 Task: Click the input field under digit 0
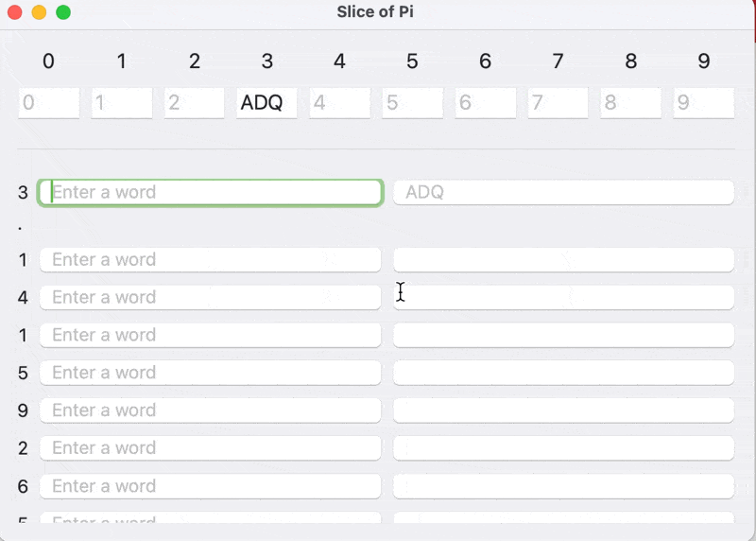pyautogui.click(x=48, y=103)
